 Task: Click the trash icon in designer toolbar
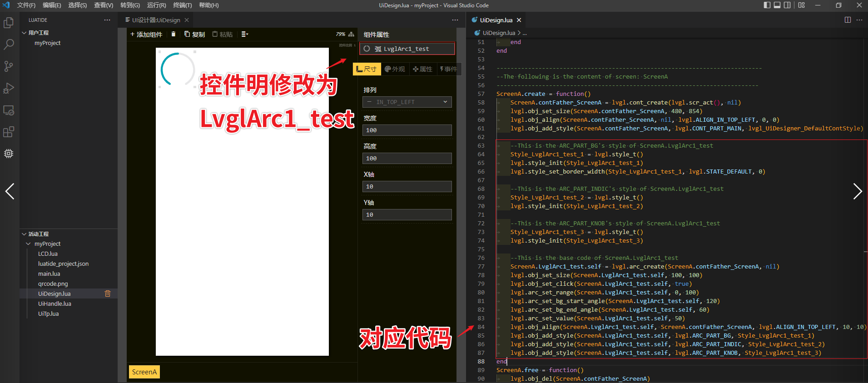173,34
